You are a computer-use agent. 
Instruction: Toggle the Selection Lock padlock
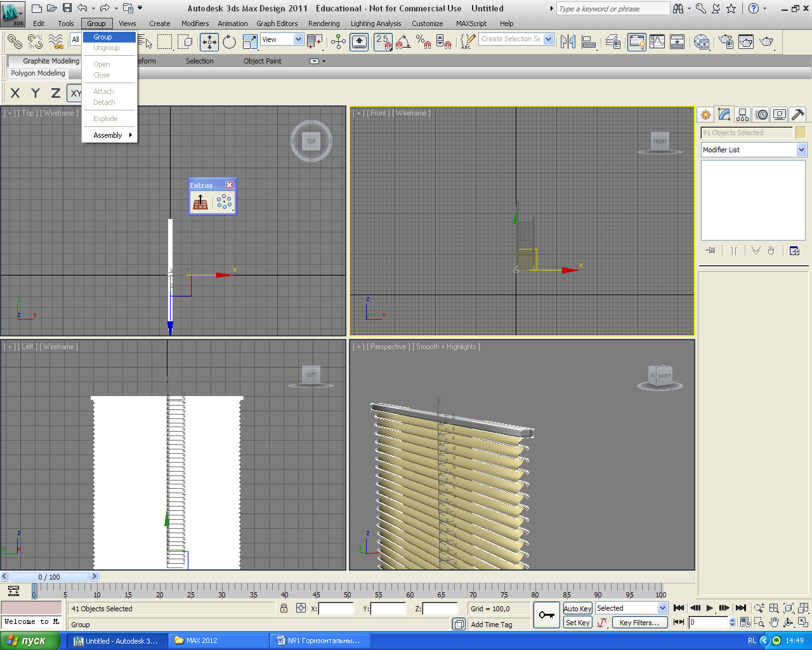284,608
